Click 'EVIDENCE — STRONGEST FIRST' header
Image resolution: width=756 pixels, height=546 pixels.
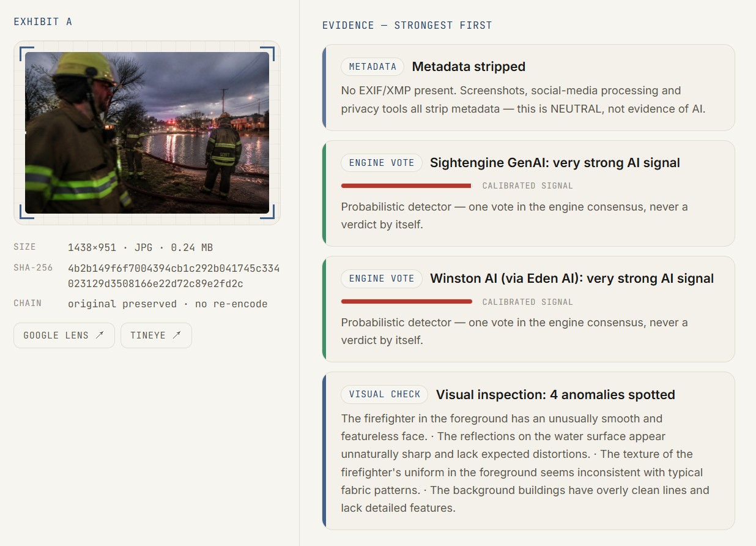click(407, 26)
